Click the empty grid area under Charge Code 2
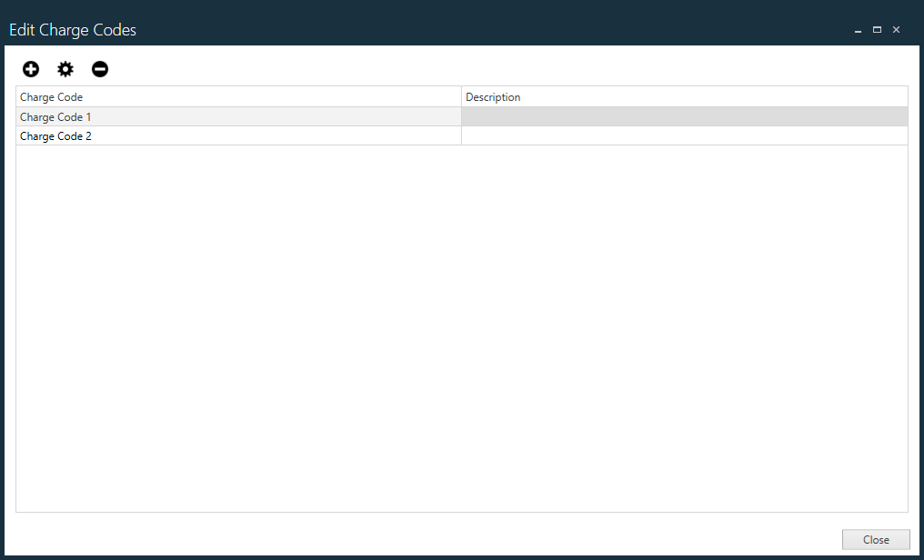Image resolution: width=924 pixels, height=560 pixels. tap(236, 318)
